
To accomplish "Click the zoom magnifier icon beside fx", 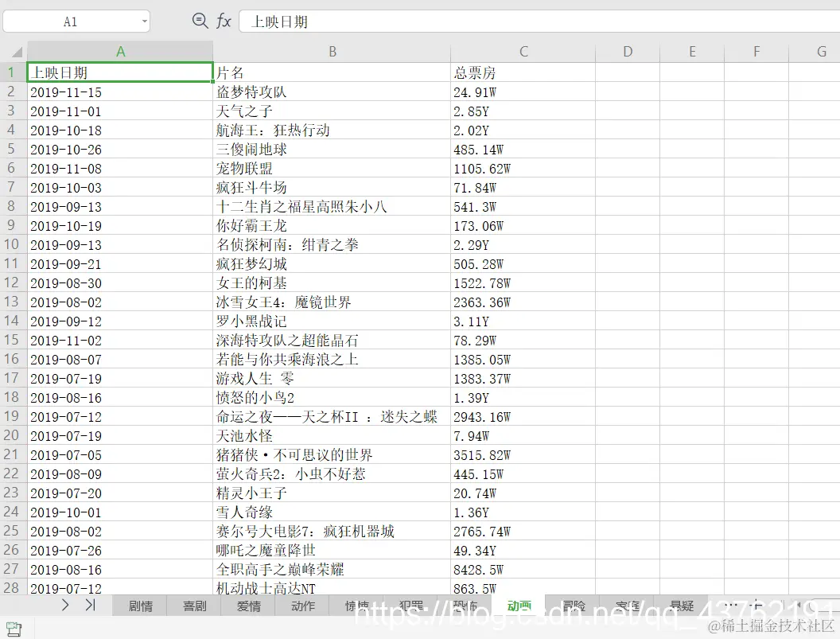I will (200, 21).
